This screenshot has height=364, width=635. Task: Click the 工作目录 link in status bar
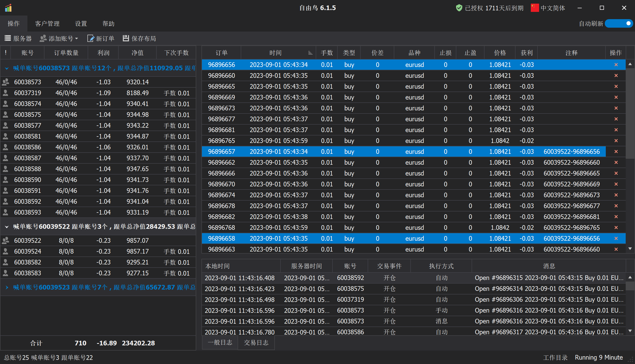point(555,358)
